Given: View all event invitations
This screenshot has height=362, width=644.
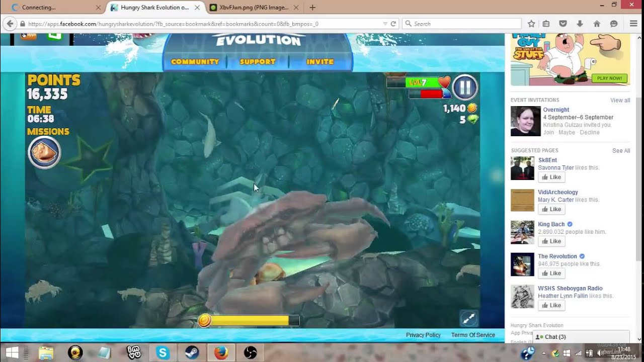Looking at the screenshot, I should pyautogui.click(x=620, y=100).
